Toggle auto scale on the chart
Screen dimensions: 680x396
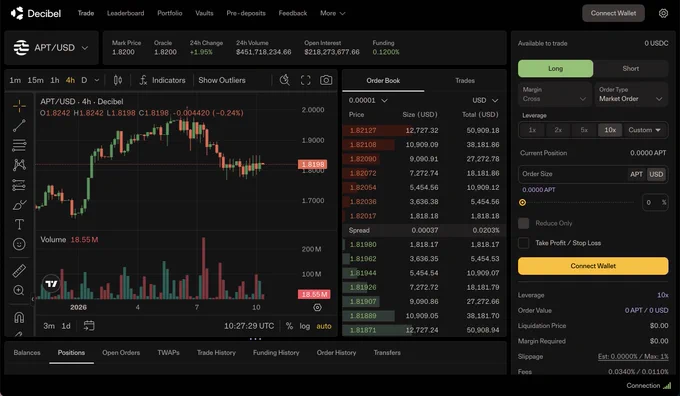pos(324,326)
